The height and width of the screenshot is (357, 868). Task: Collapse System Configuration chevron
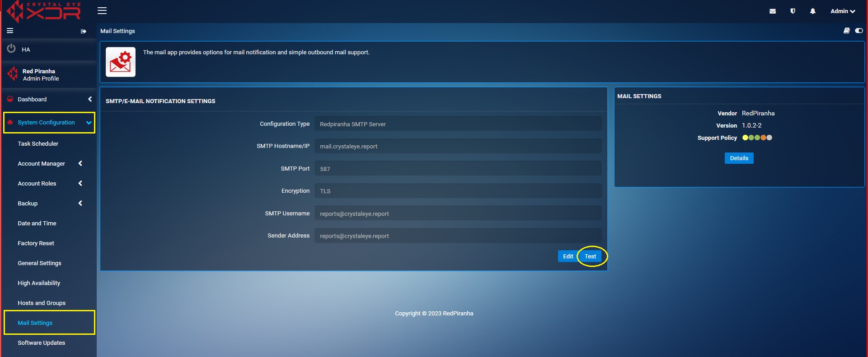[x=89, y=123]
